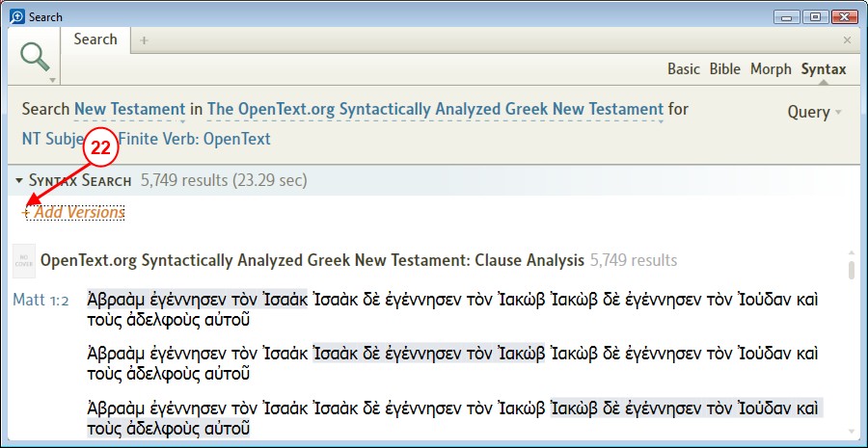This screenshot has height=448, width=868.
Task: Switch to Basic search type
Action: pos(684,69)
